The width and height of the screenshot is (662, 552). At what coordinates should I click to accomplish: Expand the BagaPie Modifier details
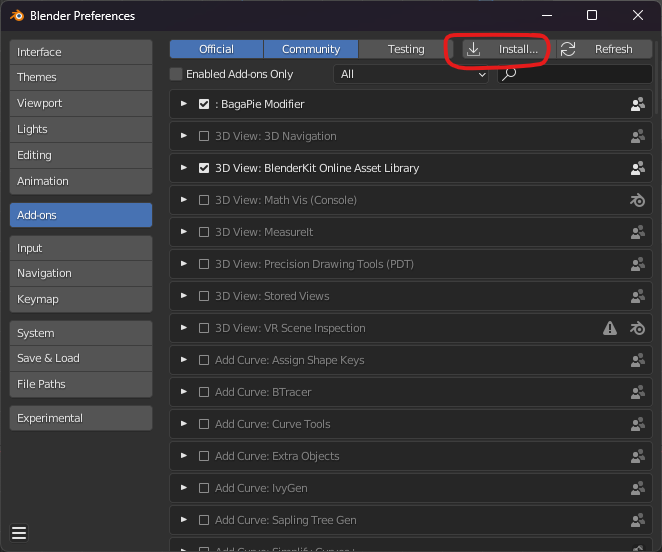tap(184, 103)
